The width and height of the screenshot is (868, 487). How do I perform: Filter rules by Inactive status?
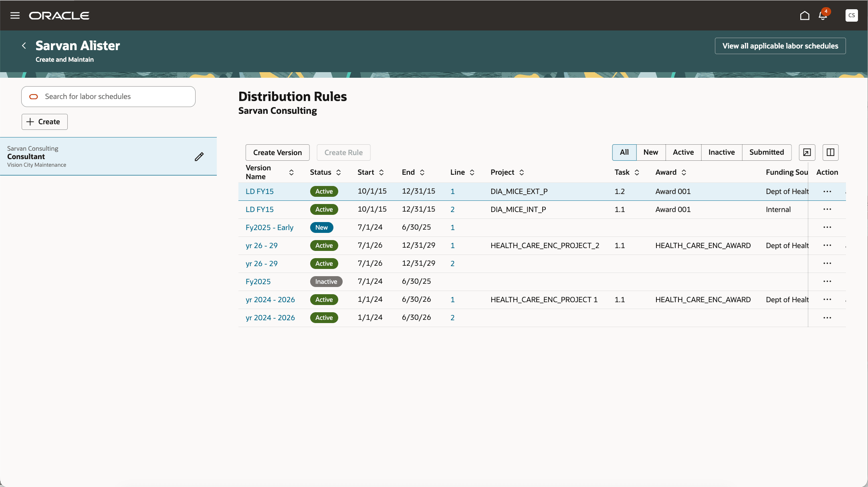tap(722, 152)
